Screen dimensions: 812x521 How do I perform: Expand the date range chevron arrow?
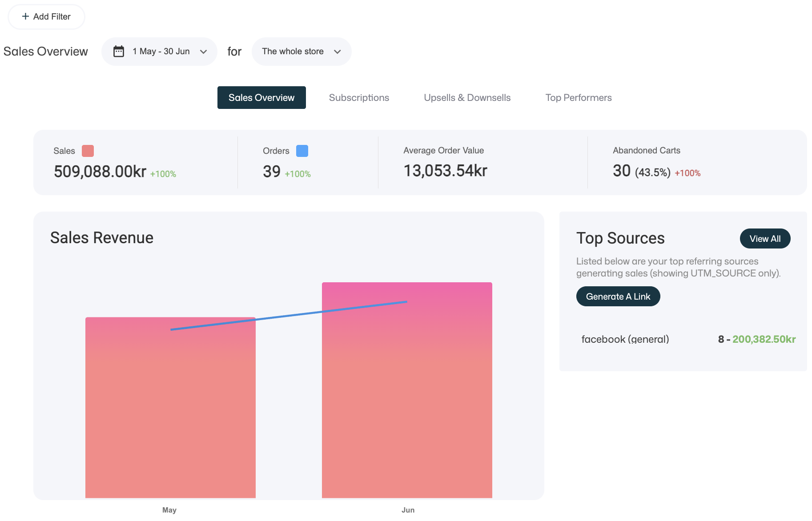[x=204, y=52]
